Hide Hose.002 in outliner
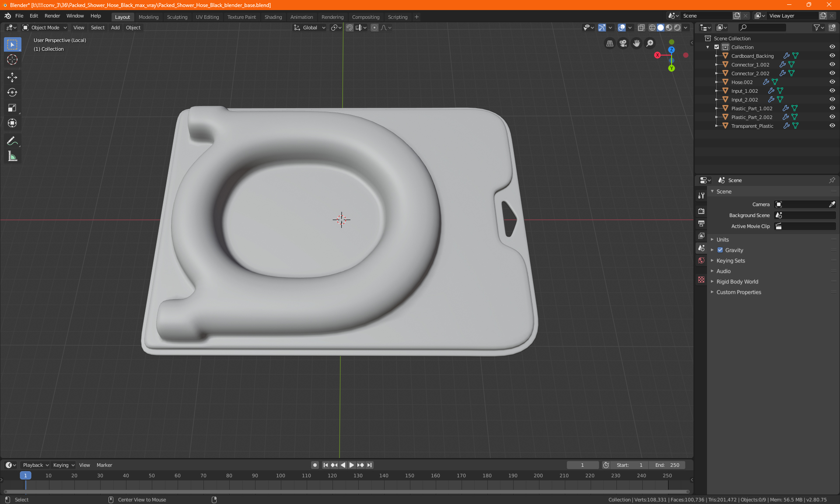This screenshot has height=504, width=840. 832,82
